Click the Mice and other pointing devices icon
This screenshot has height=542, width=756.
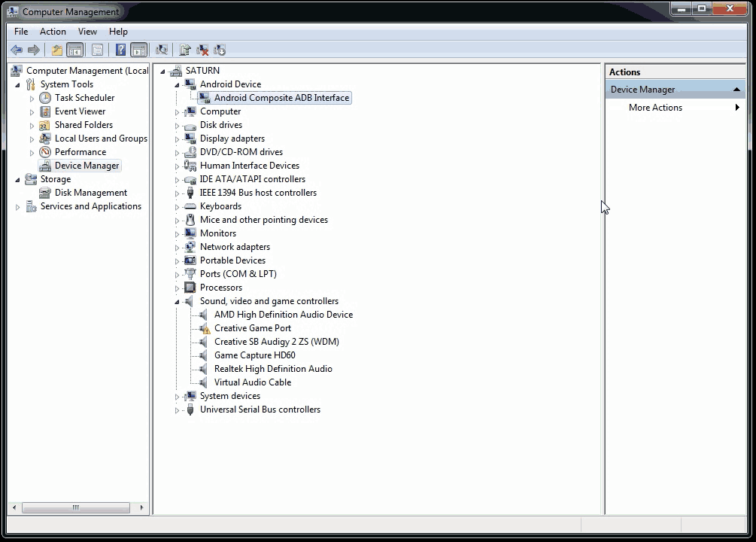pyautogui.click(x=190, y=220)
